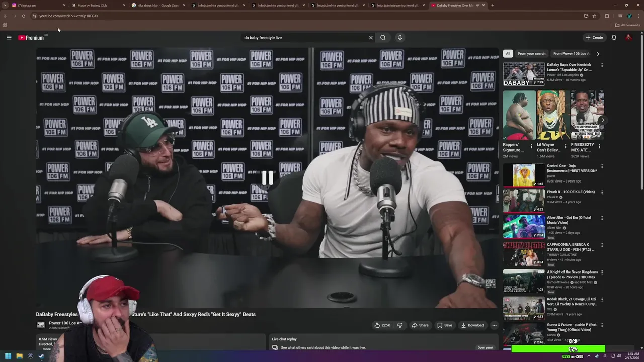Open 'AlbertNbn - Got Em' video thumbnail

pos(524,227)
